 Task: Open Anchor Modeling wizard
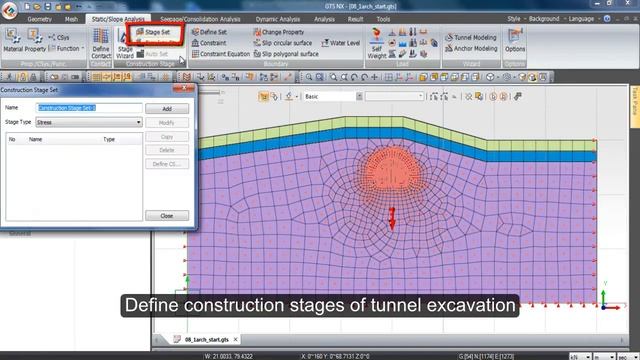471,48
